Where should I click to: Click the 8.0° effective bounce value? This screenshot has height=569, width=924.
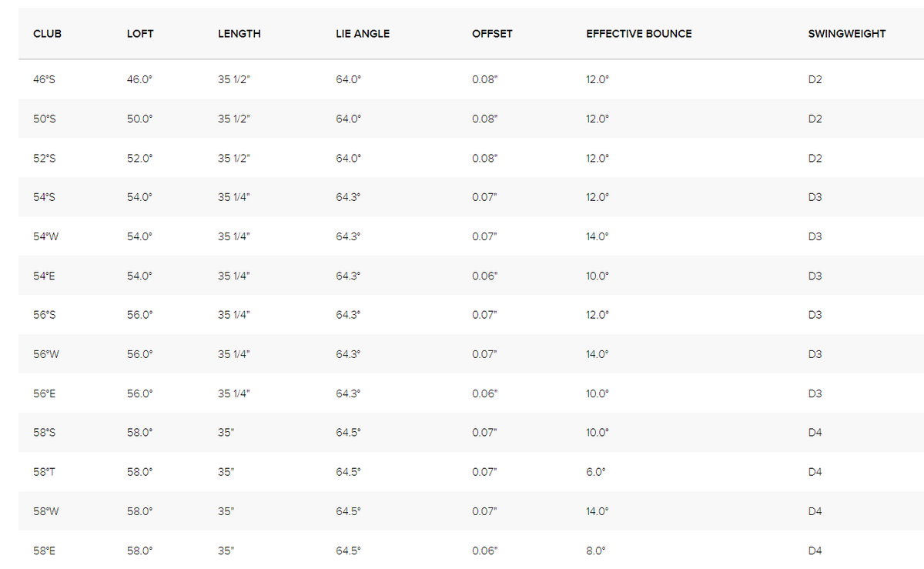596,551
